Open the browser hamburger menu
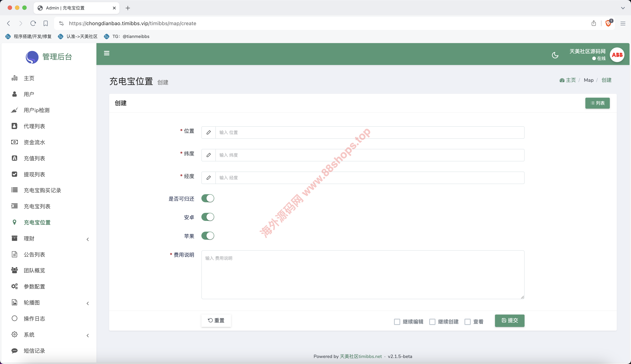This screenshot has height=364, width=631. 623,24
